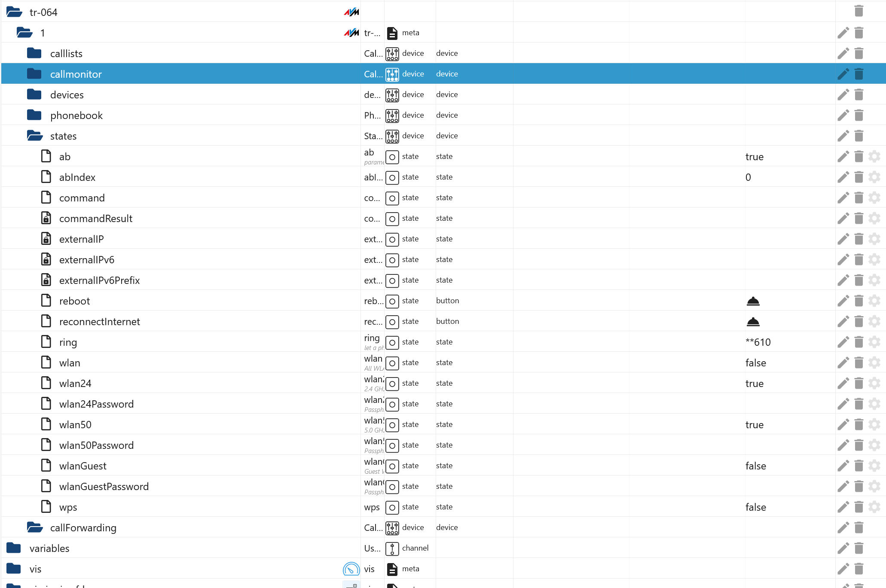
Task: Click the edit pencil for callmonitor row
Action: [x=843, y=74]
